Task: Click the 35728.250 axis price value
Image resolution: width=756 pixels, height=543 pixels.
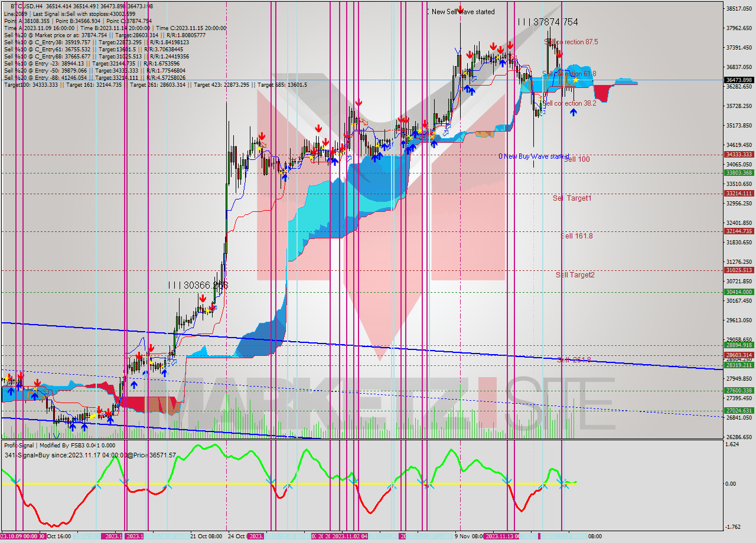Action: [739, 106]
